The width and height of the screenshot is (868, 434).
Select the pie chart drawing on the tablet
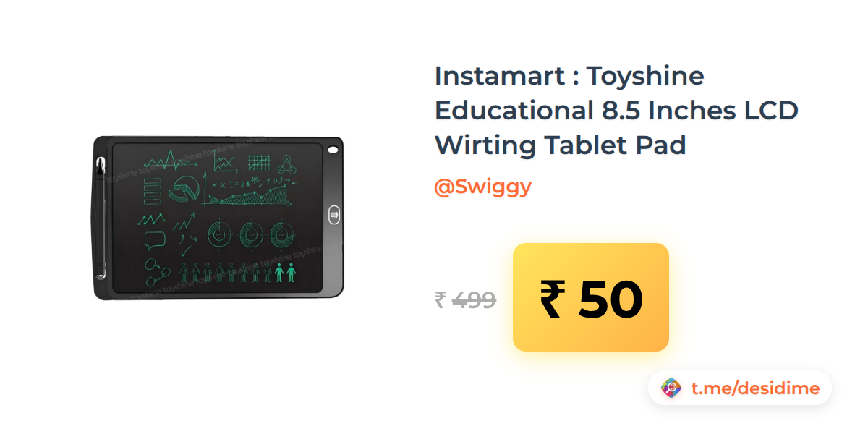pos(184,189)
